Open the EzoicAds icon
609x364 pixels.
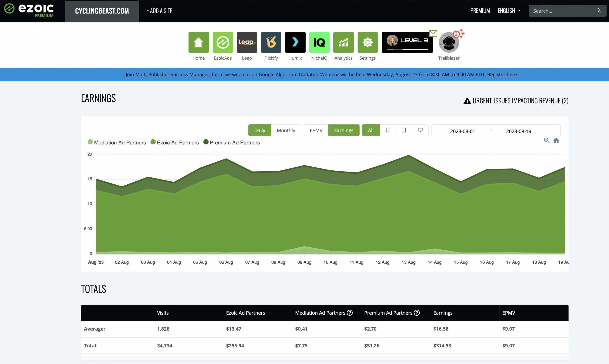[223, 42]
